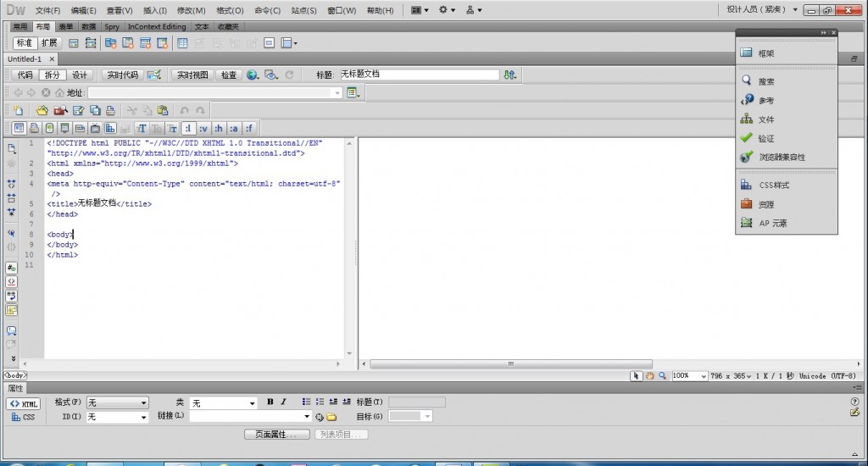The image size is (868, 466).
Task: Click the Increase Text Size icon
Action: [142, 128]
